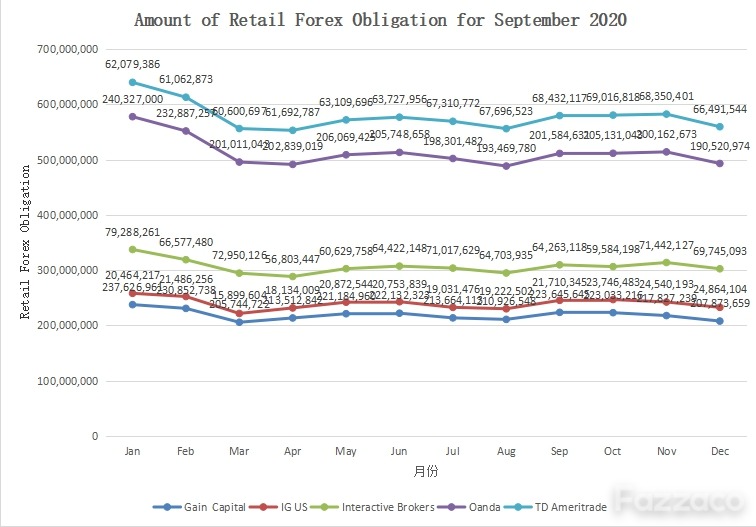
Task: Click the Interactive Brokers data point for Nov
Action: [666, 263]
